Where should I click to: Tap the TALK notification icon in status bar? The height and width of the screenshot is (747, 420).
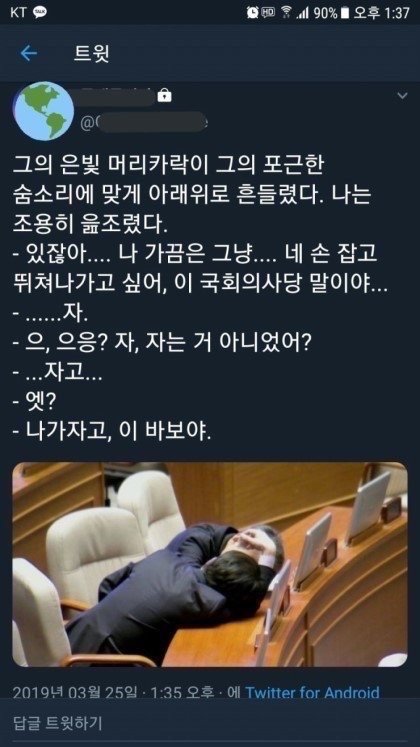40,13
